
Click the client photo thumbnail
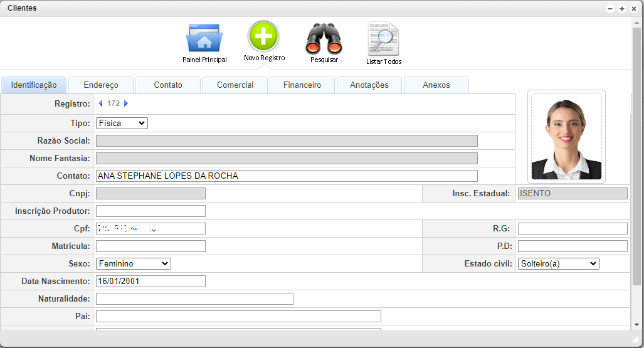[566, 137]
